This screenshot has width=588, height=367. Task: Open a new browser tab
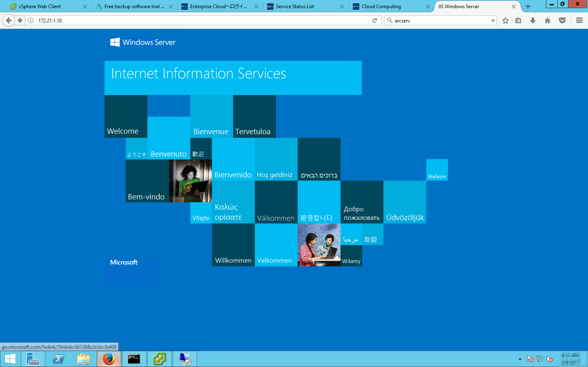click(x=528, y=7)
